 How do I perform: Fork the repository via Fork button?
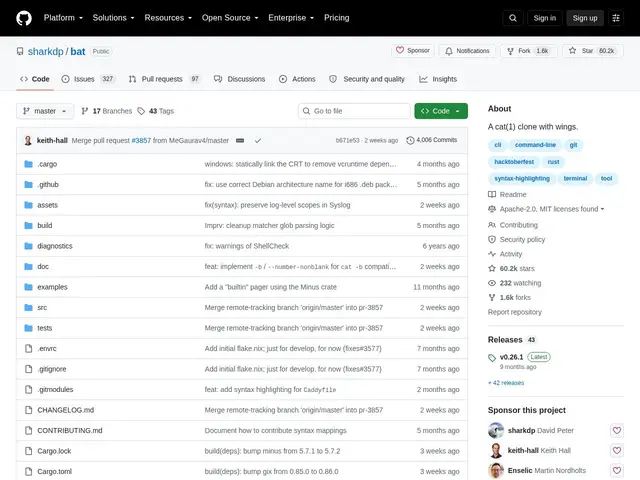529,51
